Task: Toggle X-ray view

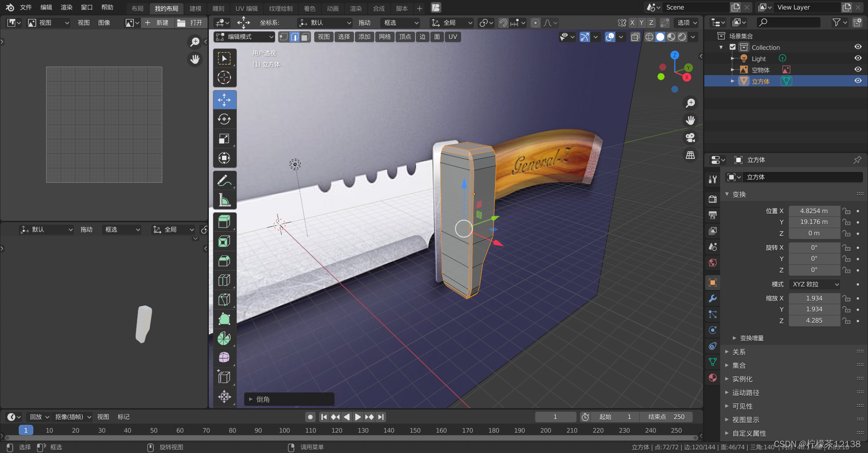Action: point(635,37)
